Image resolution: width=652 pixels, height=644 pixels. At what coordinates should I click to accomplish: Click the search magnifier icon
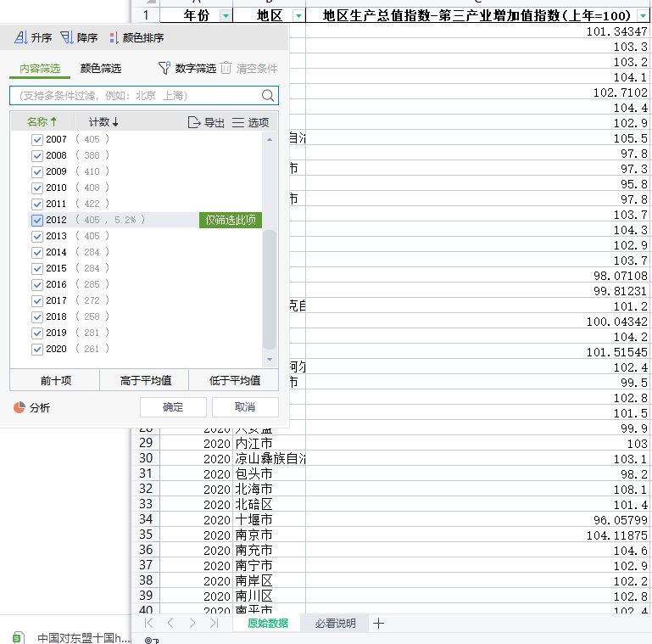pos(268,96)
